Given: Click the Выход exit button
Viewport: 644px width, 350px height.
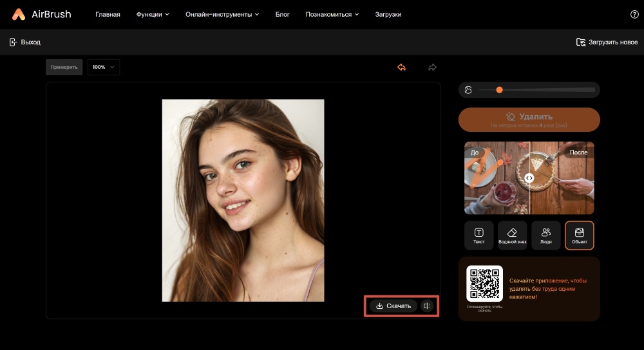Looking at the screenshot, I should pyautogui.click(x=25, y=42).
